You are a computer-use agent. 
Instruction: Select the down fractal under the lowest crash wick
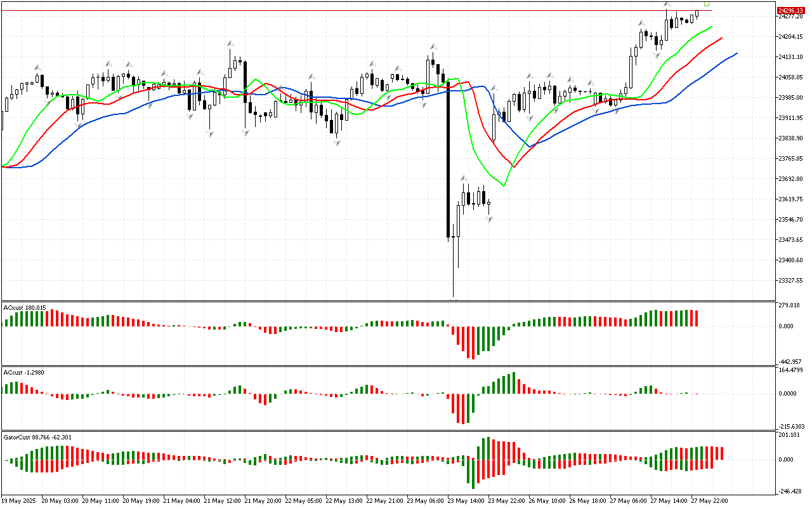click(454, 297)
